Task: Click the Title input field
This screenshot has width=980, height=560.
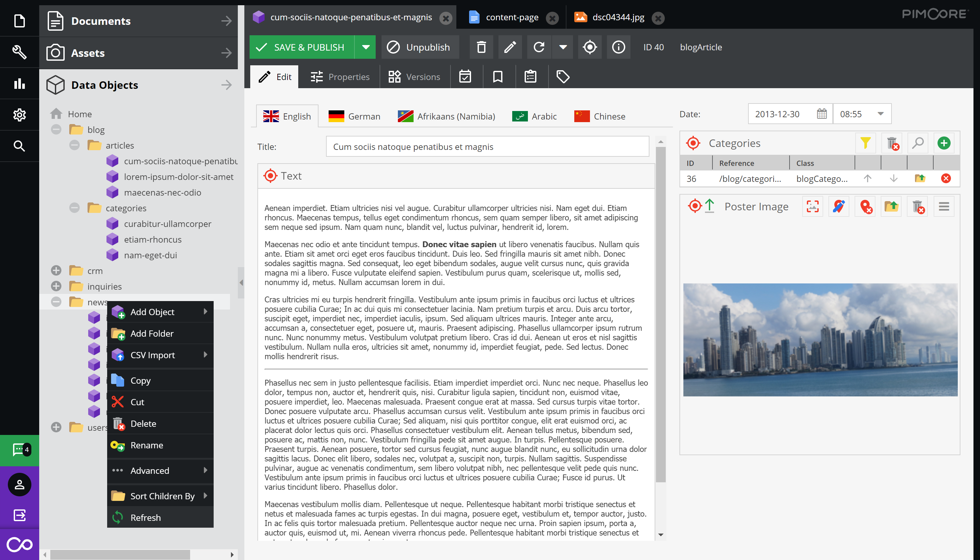Action: click(x=487, y=147)
